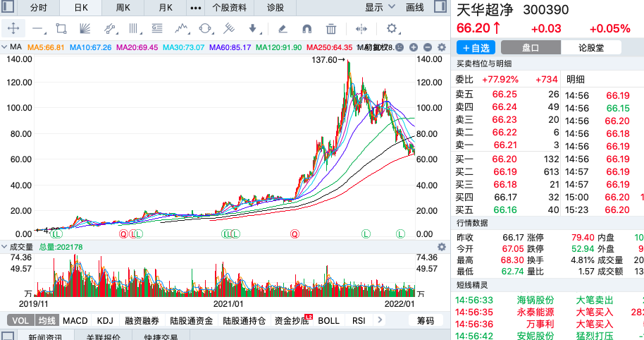Switch to 分时 tab
Viewport: 644px width, 340px height.
[38, 8]
